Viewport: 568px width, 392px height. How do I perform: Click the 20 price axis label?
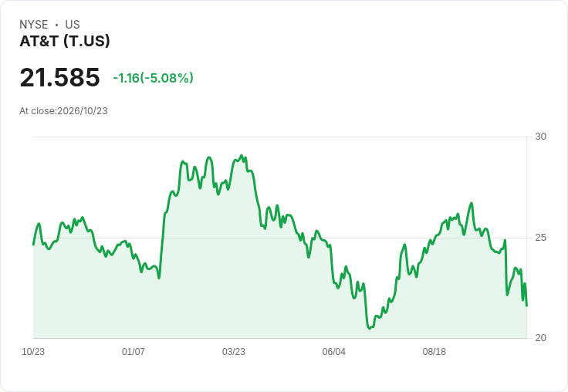click(540, 338)
